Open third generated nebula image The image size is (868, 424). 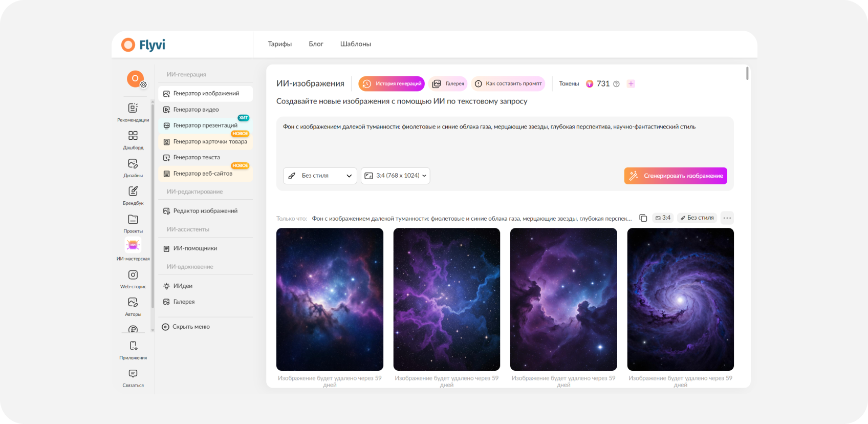[563, 299]
